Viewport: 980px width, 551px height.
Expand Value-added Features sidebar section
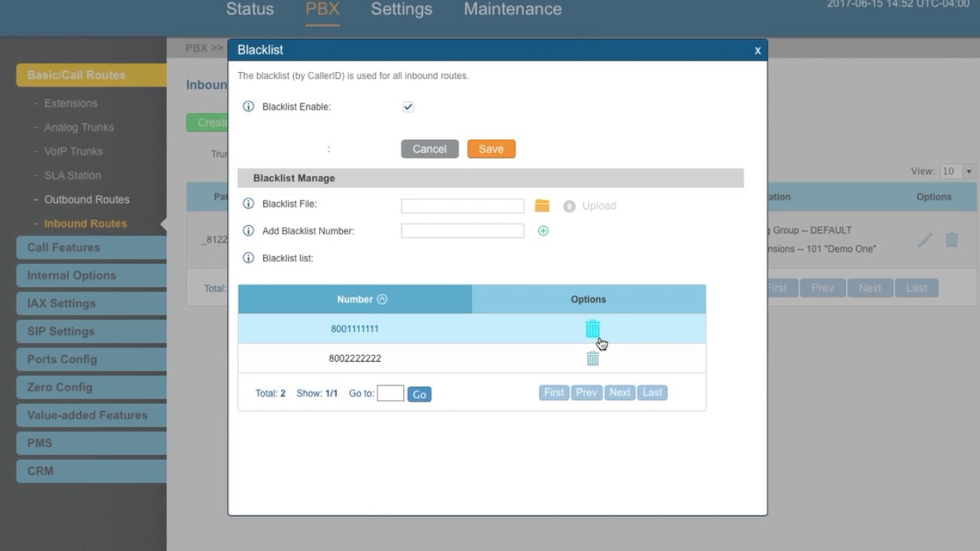91,415
